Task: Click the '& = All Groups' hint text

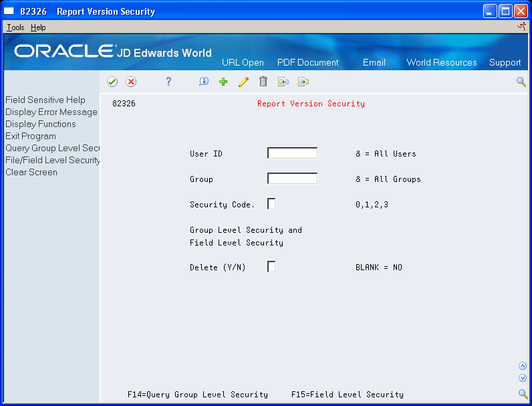Action: 388,179
